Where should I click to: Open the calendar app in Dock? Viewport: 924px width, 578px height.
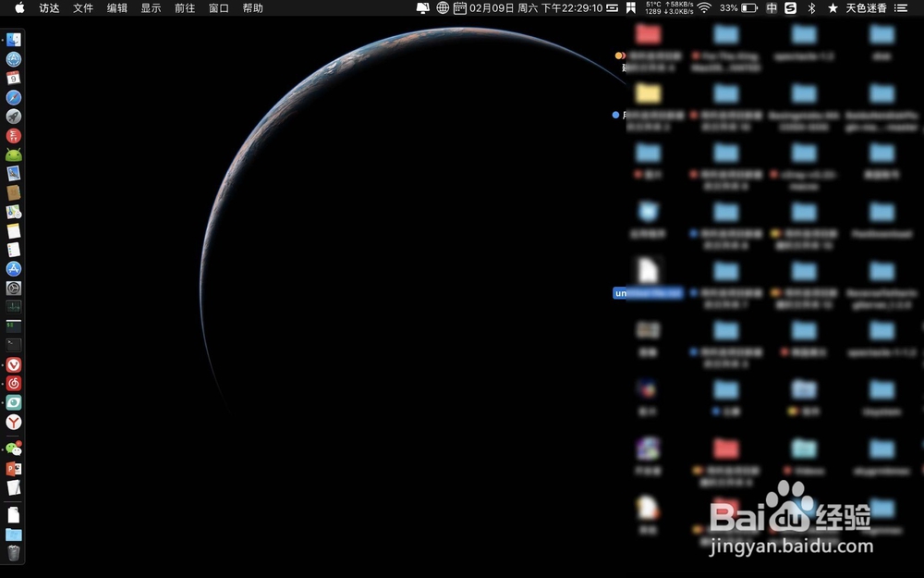pos(14,78)
